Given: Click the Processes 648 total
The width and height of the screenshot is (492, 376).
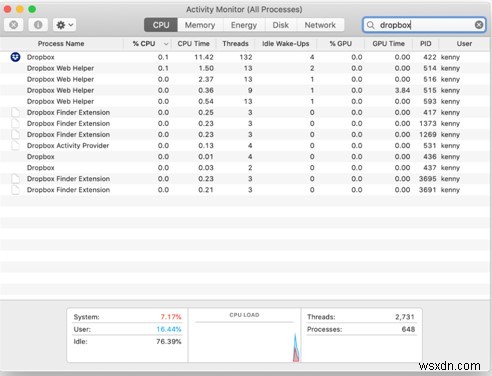Looking at the screenshot, I should pyautogui.click(x=408, y=329).
